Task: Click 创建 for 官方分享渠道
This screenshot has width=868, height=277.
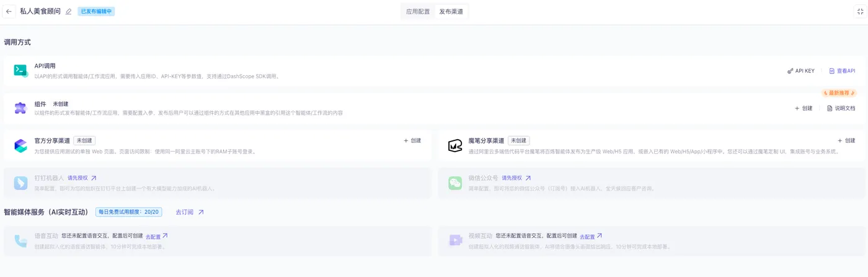Action: pos(412,140)
